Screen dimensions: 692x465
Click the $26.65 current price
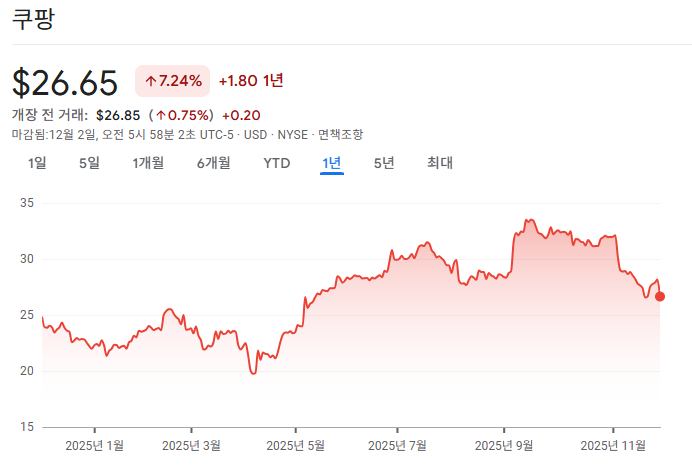(65, 82)
